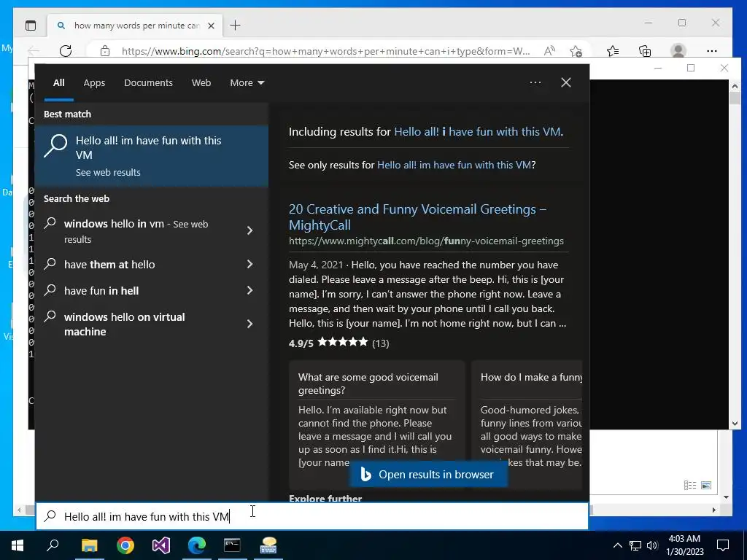Refresh the Edge page
The image size is (747, 560).
click(x=65, y=51)
